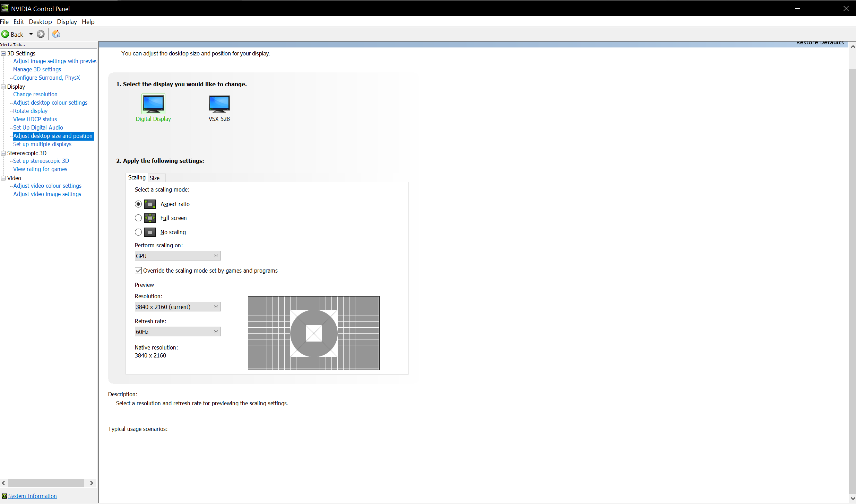Click the Back button label
The image size is (856, 504).
tap(17, 34)
